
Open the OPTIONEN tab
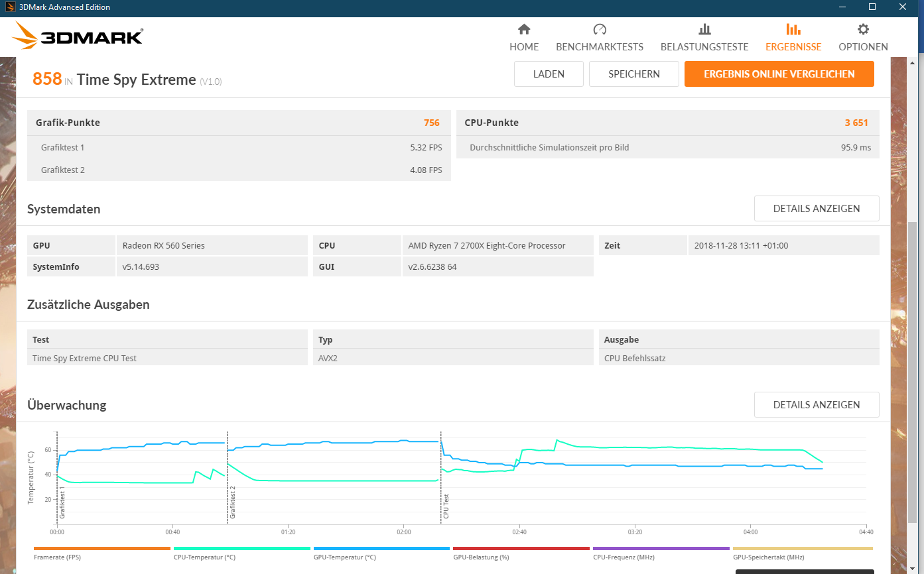point(863,38)
